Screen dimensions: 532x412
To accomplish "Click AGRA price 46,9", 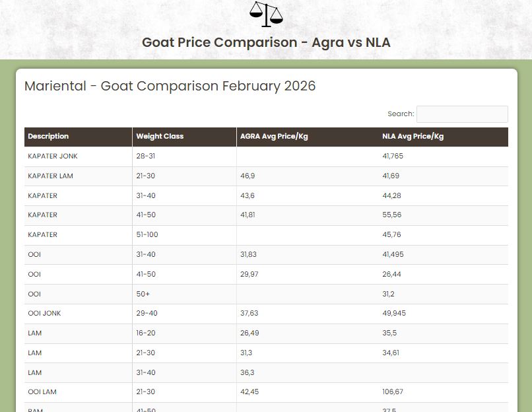I will (x=248, y=176).
